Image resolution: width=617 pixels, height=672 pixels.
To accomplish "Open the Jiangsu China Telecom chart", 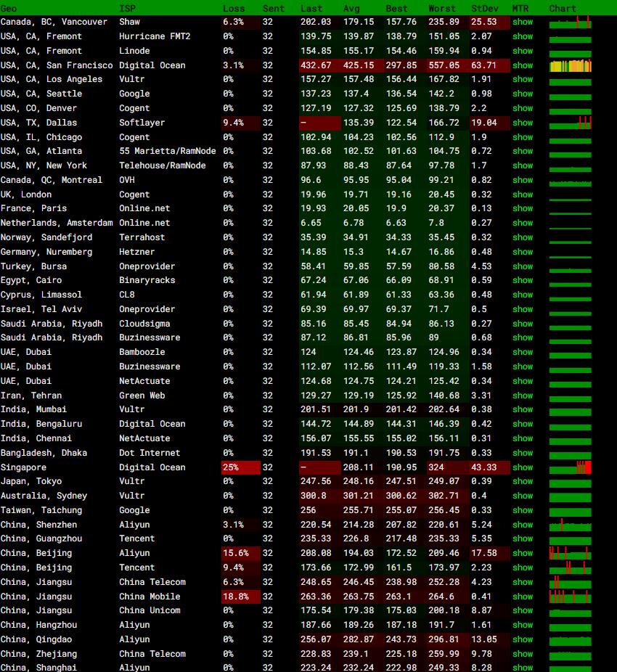I will click(x=571, y=582).
